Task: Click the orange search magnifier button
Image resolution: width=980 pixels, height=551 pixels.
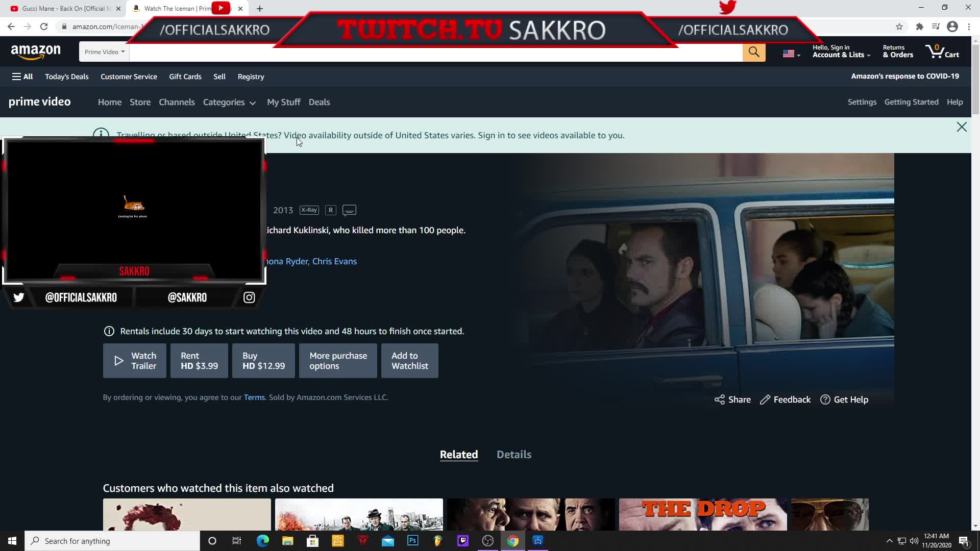Action: [x=754, y=52]
